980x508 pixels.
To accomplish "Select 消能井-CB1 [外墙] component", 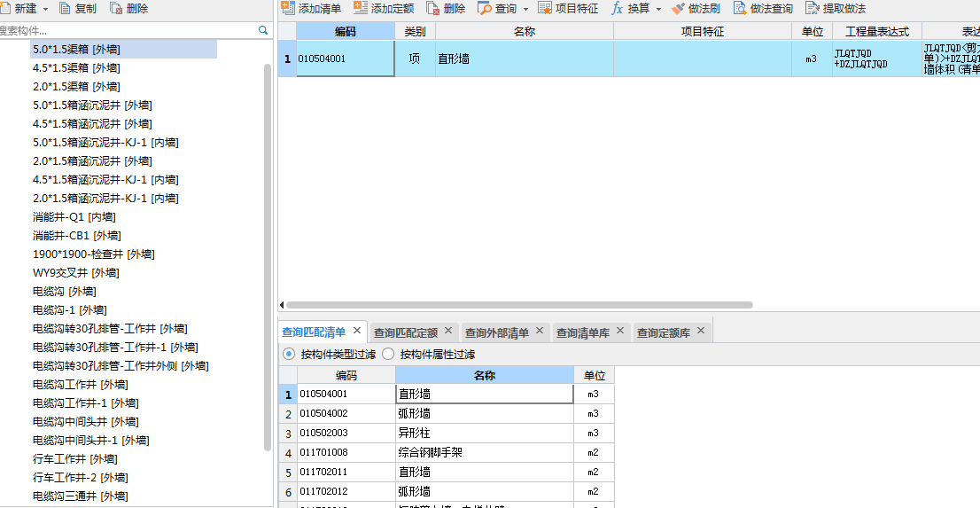I will [x=77, y=236].
